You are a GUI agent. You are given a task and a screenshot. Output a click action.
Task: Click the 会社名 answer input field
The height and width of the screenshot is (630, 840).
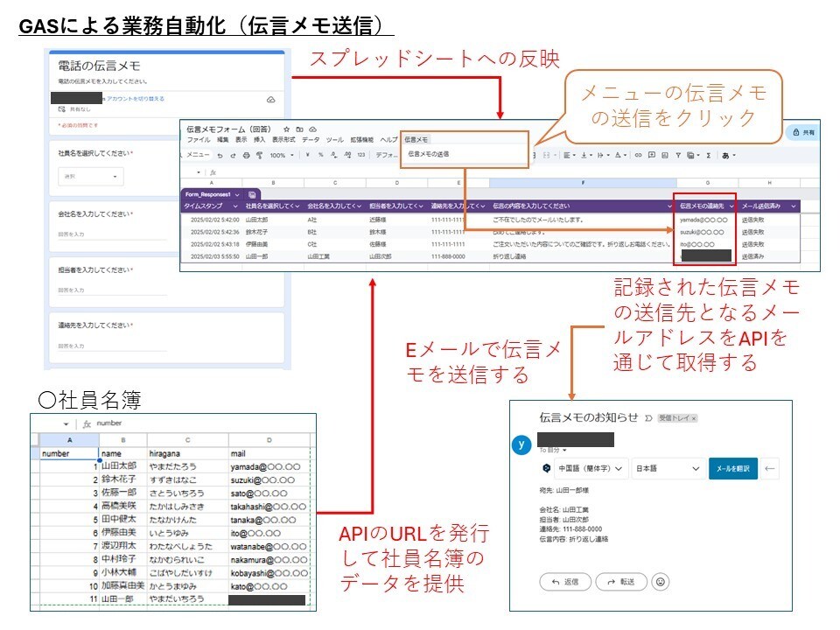113,234
